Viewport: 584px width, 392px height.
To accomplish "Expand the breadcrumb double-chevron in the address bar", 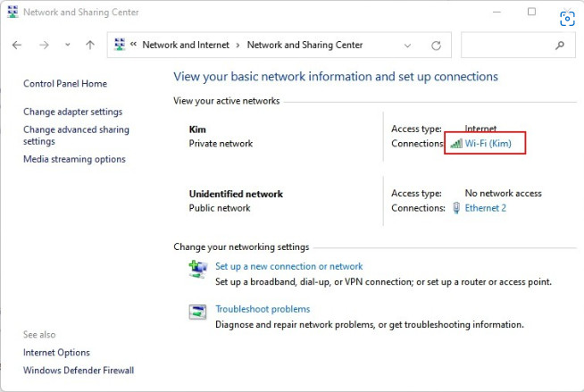I will coord(133,45).
